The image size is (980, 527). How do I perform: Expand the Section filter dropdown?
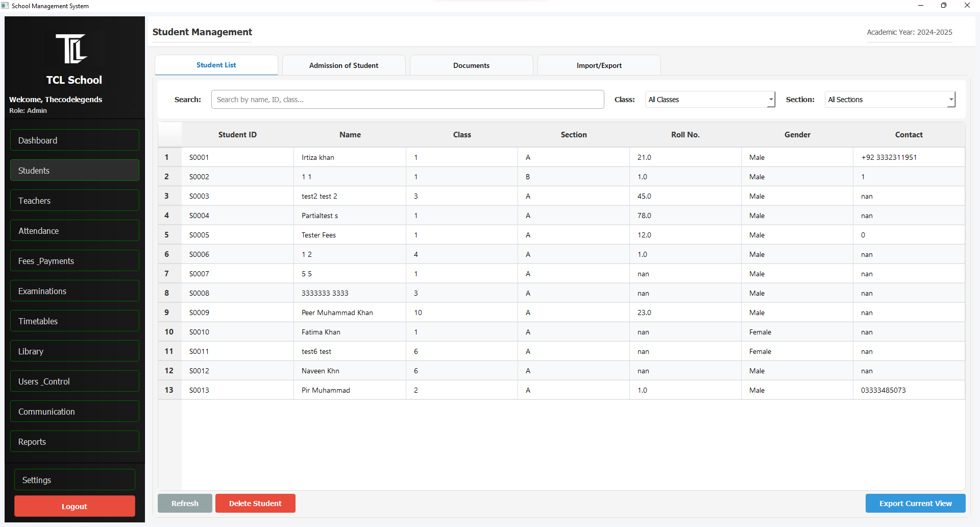[890, 100]
